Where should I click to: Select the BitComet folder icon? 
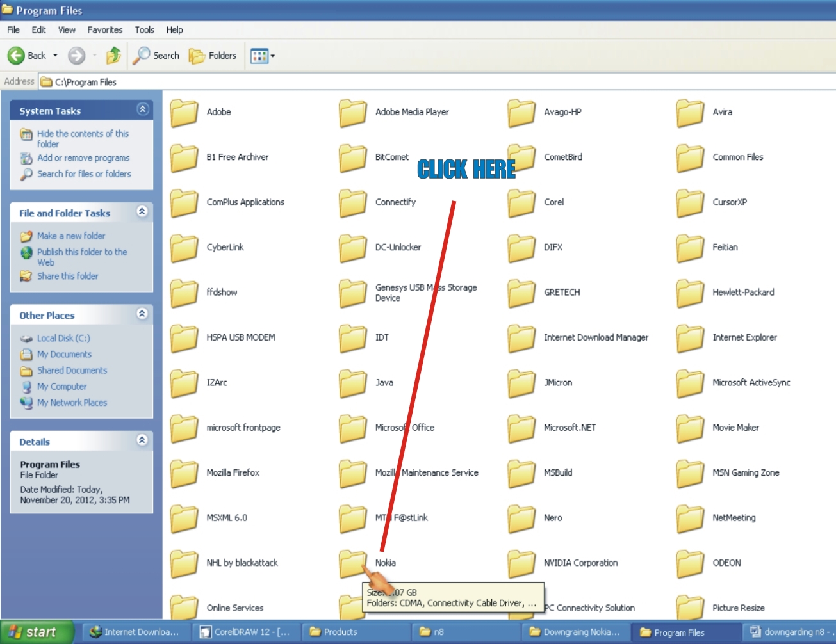353,157
